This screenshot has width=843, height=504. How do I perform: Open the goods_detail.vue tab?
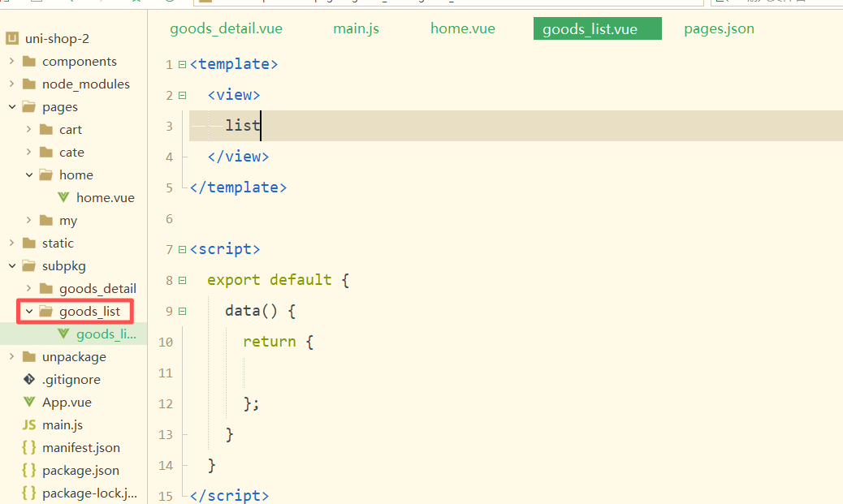click(x=226, y=28)
